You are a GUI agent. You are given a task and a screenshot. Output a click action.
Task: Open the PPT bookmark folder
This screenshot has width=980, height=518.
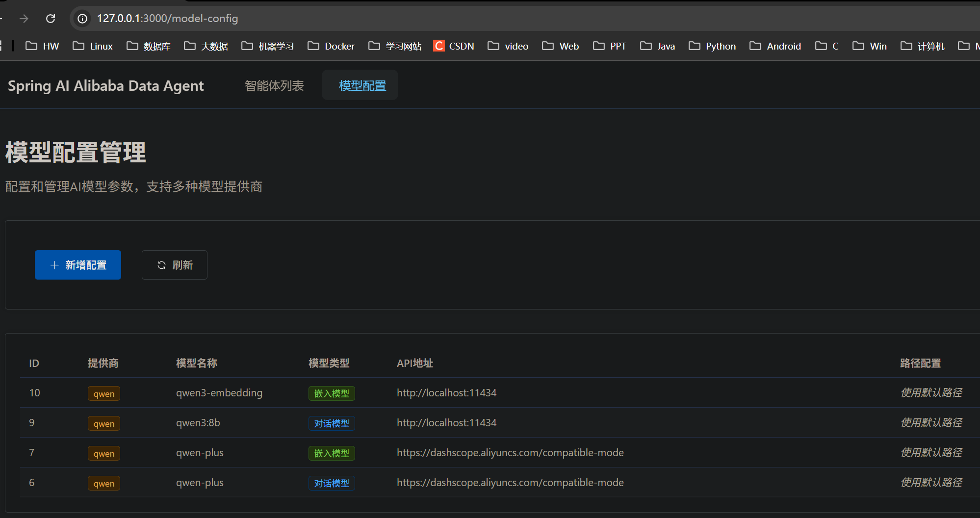coord(610,46)
